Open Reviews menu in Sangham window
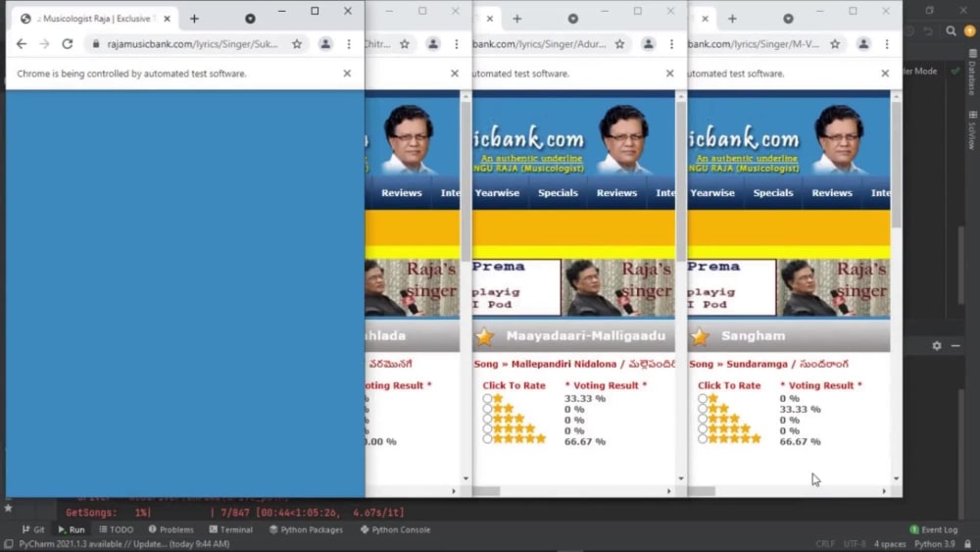Viewport: 980px width, 552px height. tap(832, 192)
